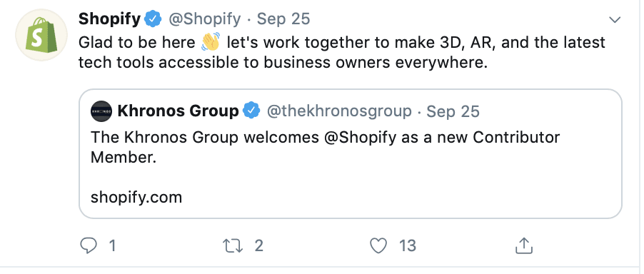Click the reply speech bubble icon
The image size is (644, 274).
pyautogui.click(x=88, y=245)
